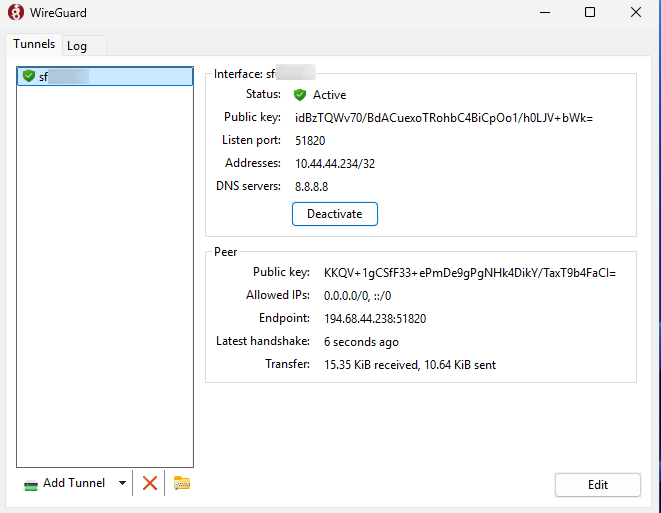This screenshot has height=513, width=661.
Task: Export tunnels using the zip folder icon
Action: pos(182,483)
